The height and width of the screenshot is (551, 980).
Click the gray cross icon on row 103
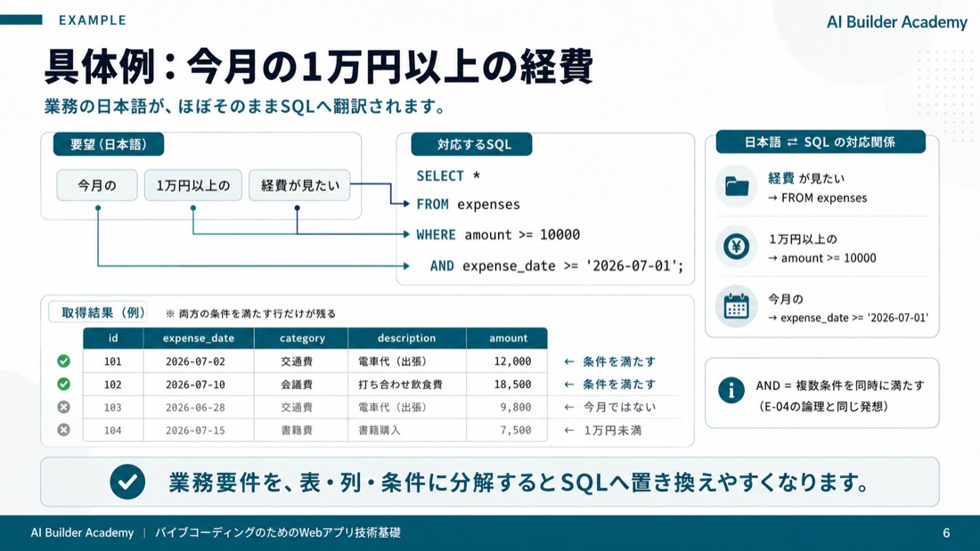[64, 408]
